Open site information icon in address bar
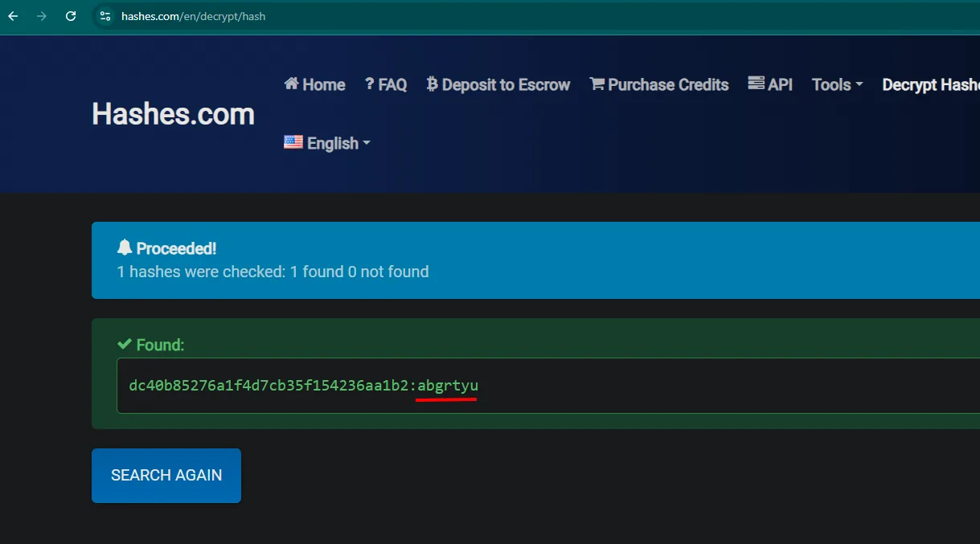This screenshot has height=544, width=980. [105, 16]
